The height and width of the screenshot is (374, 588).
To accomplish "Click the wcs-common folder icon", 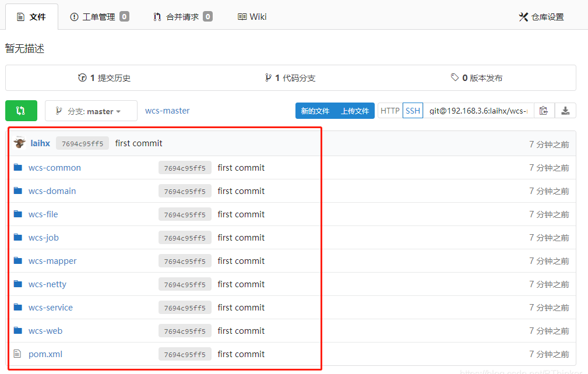I will pos(17,168).
